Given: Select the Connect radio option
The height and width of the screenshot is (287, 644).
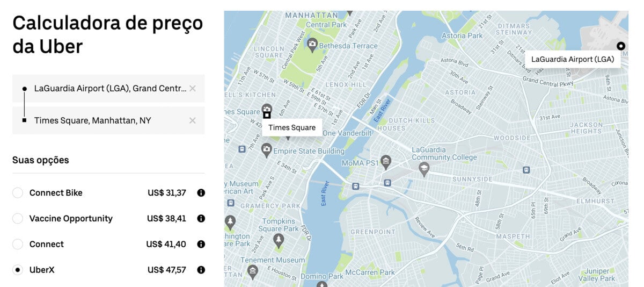Looking at the screenshot, I should point(18,245).
